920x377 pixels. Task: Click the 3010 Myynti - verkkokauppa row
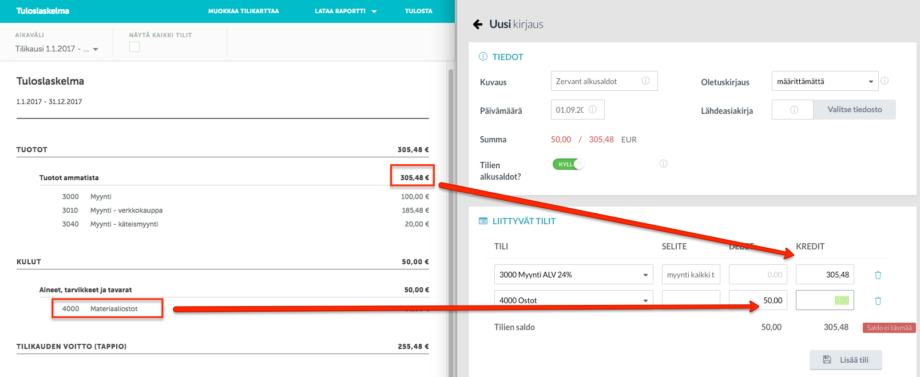coord(245,210)
